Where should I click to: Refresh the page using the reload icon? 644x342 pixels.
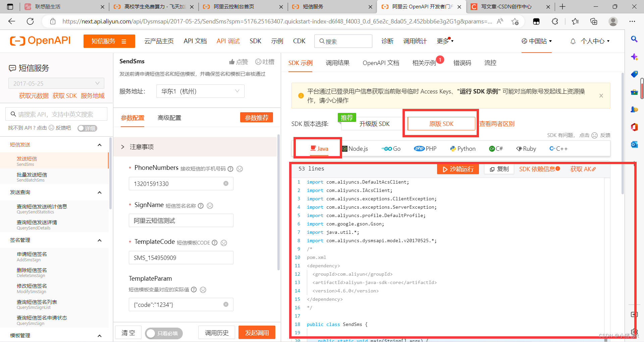(30, 21)
